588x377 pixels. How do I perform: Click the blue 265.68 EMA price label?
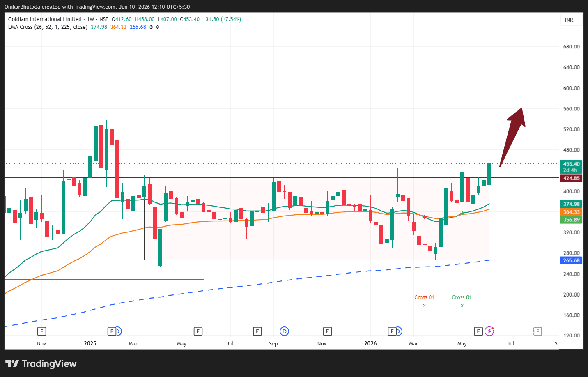coord(571,260)
